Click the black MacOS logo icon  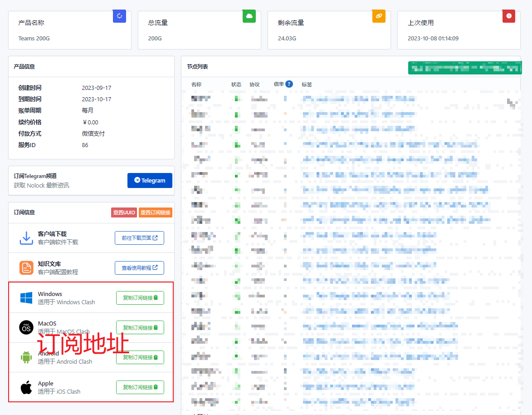click(x=26, y=327)
